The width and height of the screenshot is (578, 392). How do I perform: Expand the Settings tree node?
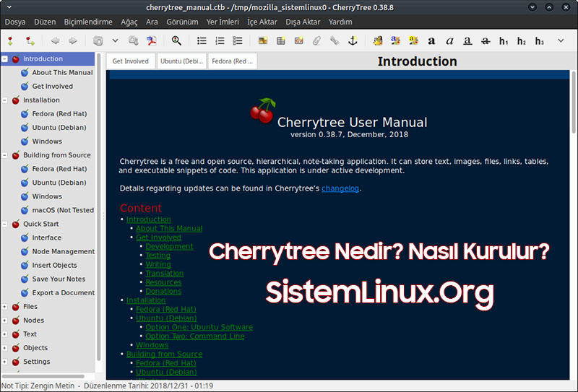pos(5,362)
